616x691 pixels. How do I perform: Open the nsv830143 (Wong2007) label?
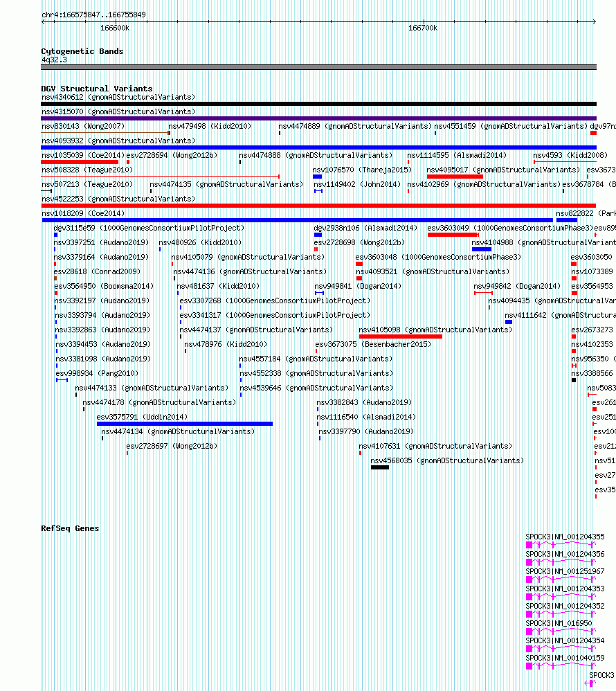[x=83, y=126]
